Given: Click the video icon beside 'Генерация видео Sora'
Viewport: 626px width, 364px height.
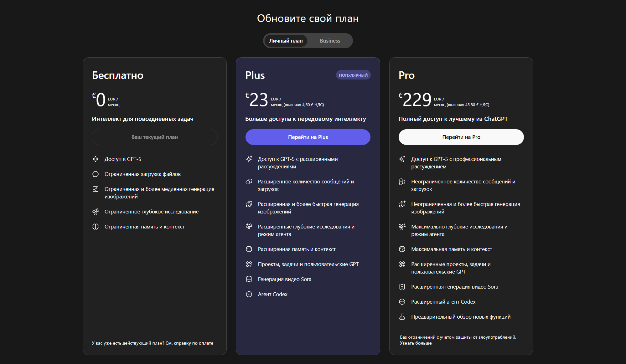Looking at the screenshot, I should coord(249,279).
